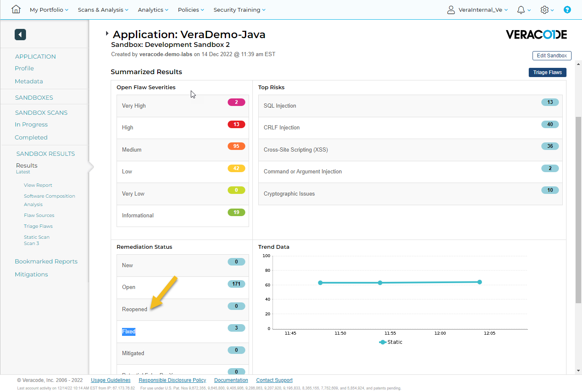This screenshot has width=582, height=392.
Task: Open Completed sandbox scans
Action: (31, 137)
